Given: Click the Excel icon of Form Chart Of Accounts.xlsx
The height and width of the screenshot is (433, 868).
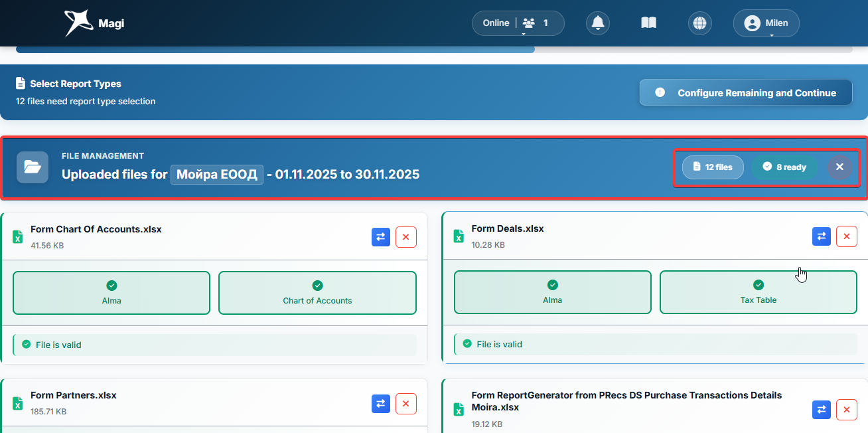Looking at the screenshot, I should coord(18,237).
